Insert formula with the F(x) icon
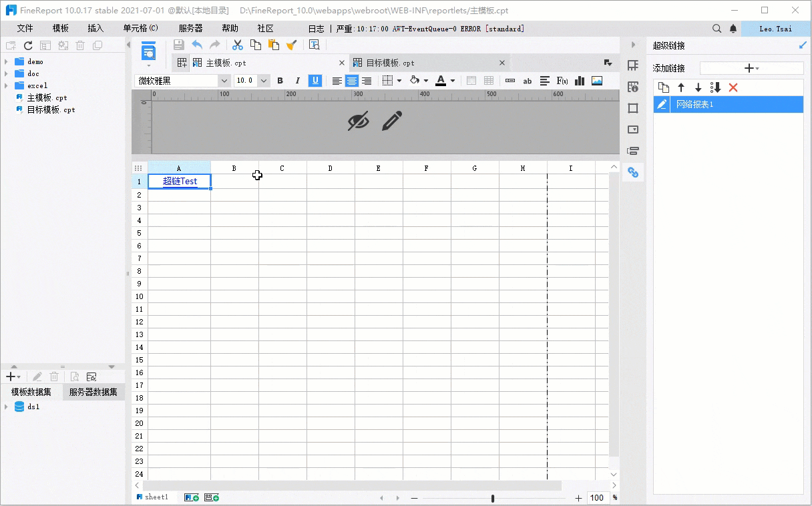The image size is (812, 506). (x=562, y=81)
